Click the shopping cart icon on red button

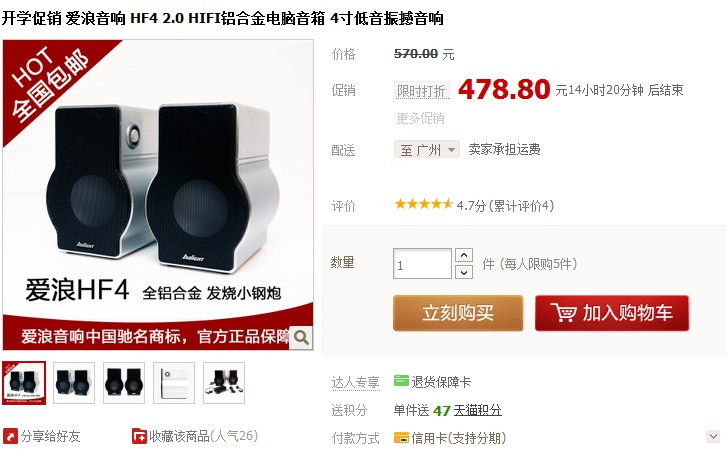[x=563, y=313]
